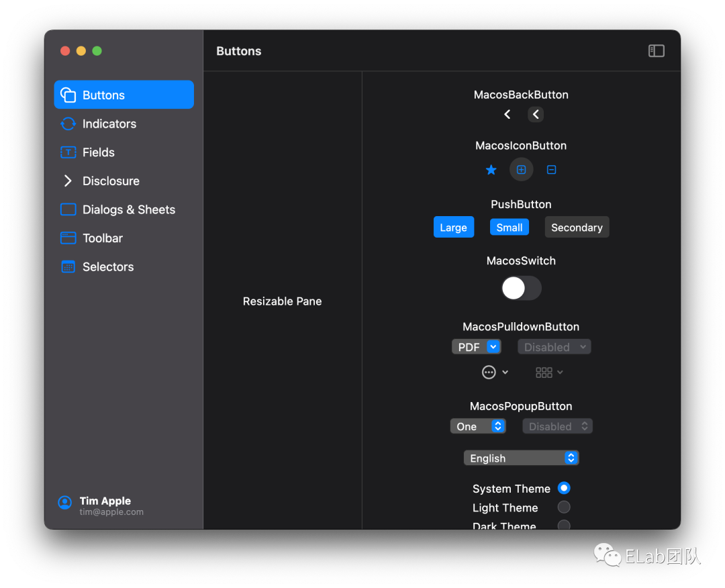Screen dimensions: 725x588
Task: Click the Secondary push button
Action: pyautogui.click(x=577, y=227)
